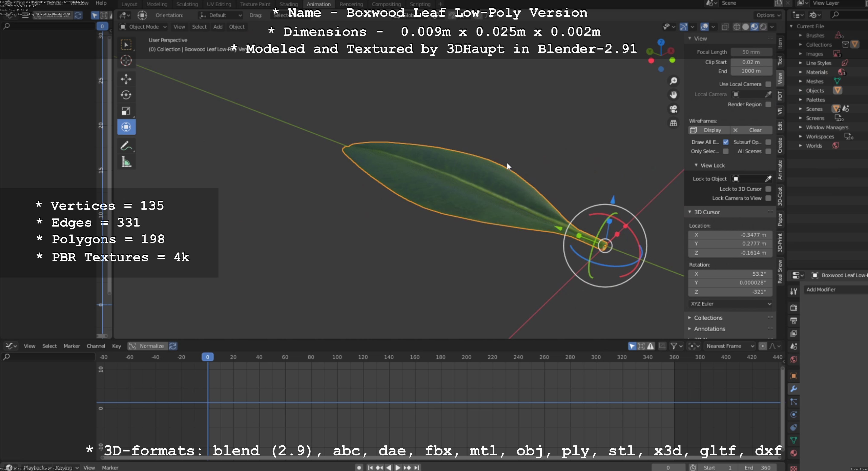Image resolution: width=868 pixels, height=471 pixels.
Task: Enable Render Region checkbox
Action: click(x=768, y=104)
